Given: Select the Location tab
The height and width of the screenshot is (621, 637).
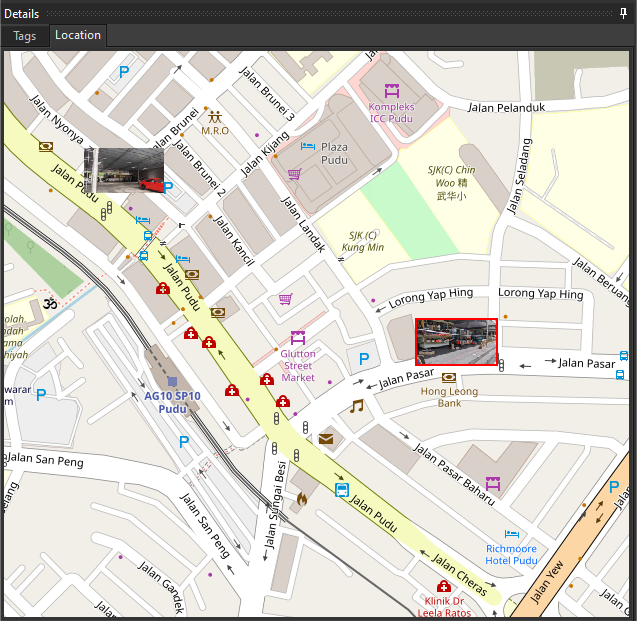Looking at the screenshot, I should click(78, 35).
